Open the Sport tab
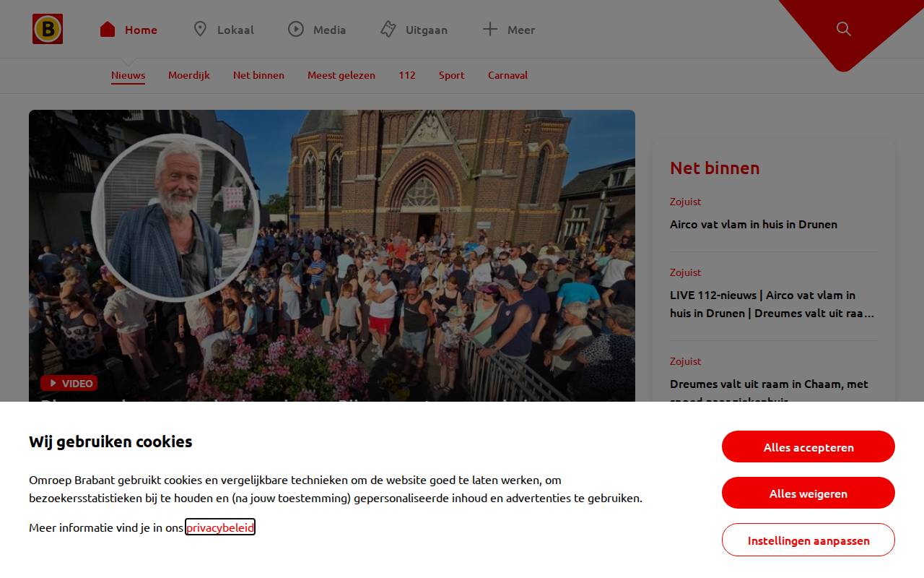 click(x=452, y=75)
